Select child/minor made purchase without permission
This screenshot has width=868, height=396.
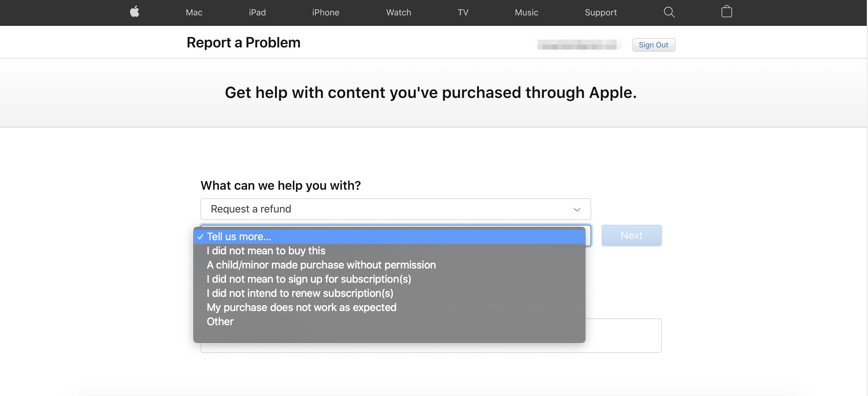(x=389, y=265)
